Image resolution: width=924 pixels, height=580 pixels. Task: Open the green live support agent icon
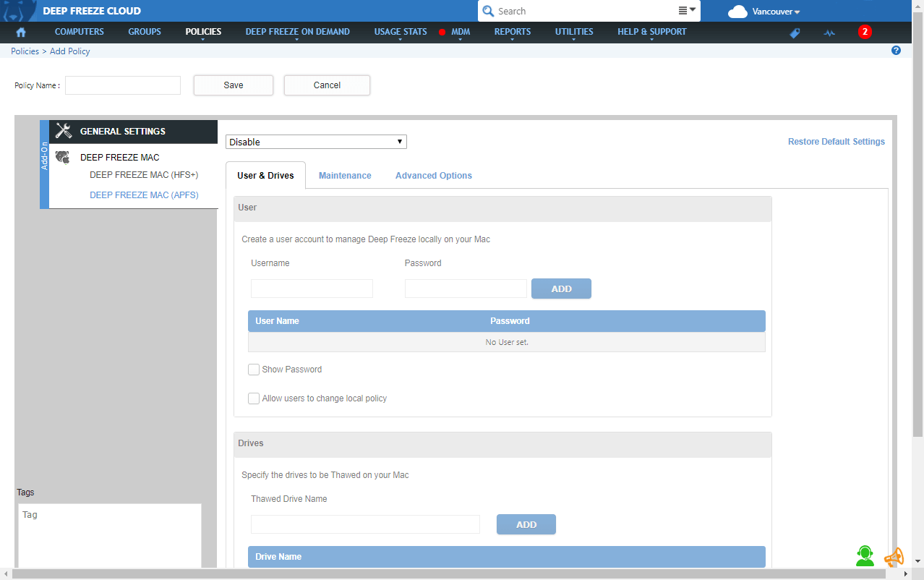click(865, 555)
